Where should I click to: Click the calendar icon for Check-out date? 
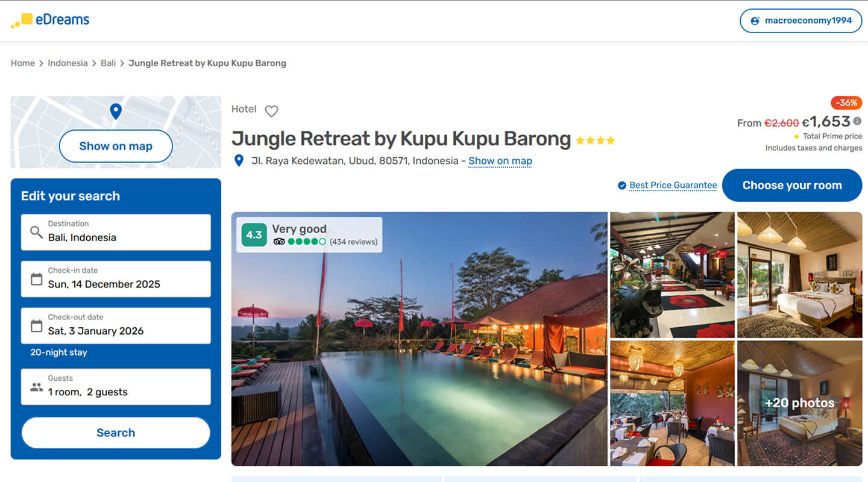(36, 326)
